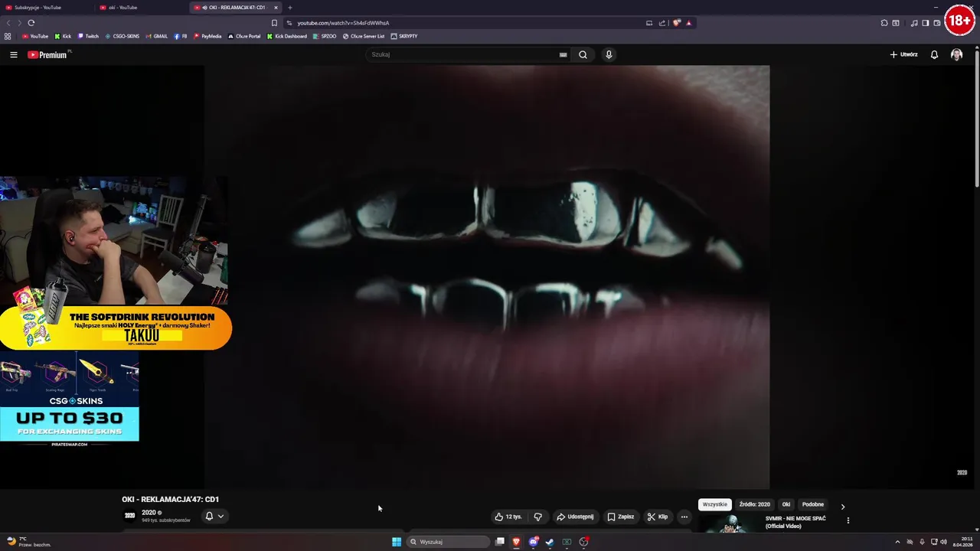
Task: Open the taskbar clock and date
Action: coord(962,542)
